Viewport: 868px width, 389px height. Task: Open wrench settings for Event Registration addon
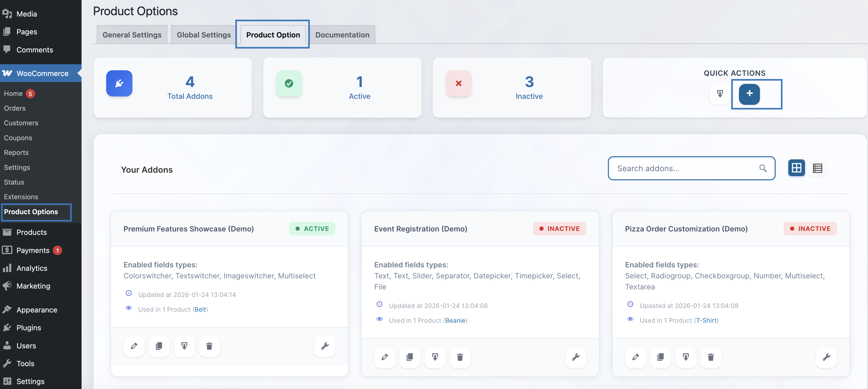[x=576, y=357]
